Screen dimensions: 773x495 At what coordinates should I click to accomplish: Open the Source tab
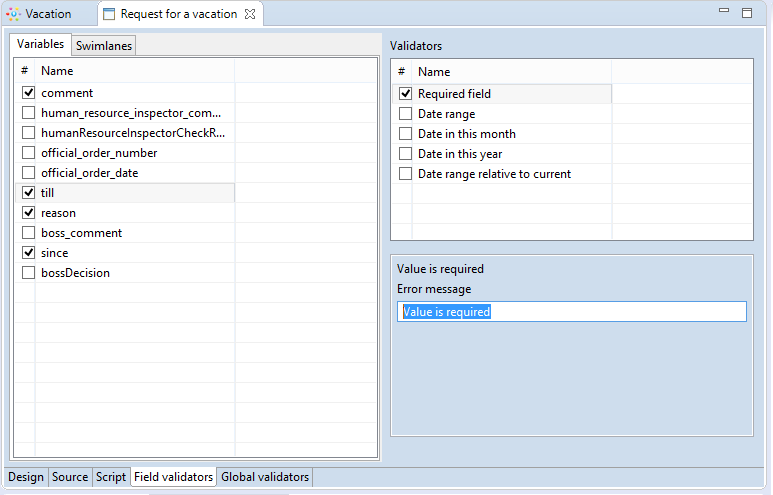click(x=70, y=477)
